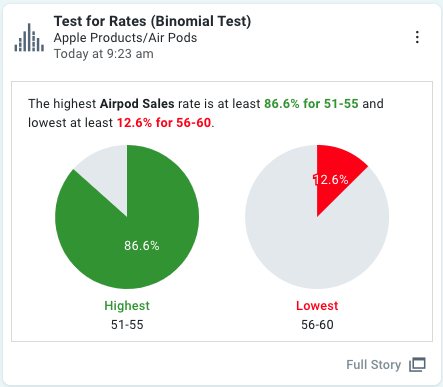Click the green Highest label
The width and height of the screenshot is (443, 387).
(x=127, y=306)
